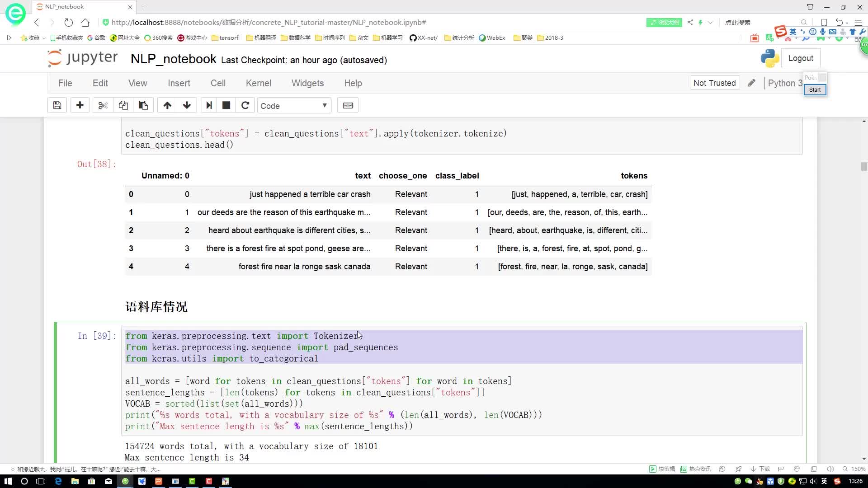Go back with the browser back arrow
Viewport: 868px width, 488px height.
click(x=37, y=22)
